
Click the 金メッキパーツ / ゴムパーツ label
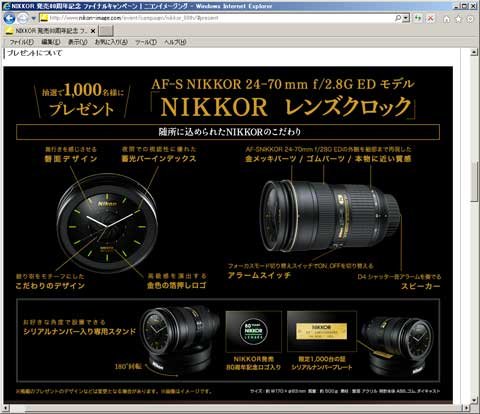coord(328,159)
